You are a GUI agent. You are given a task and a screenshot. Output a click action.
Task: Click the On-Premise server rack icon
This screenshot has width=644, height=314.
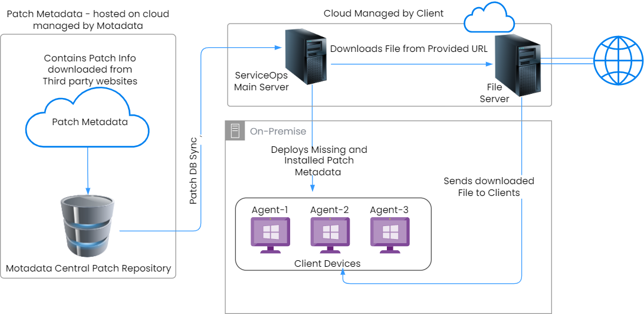point(235,130)
